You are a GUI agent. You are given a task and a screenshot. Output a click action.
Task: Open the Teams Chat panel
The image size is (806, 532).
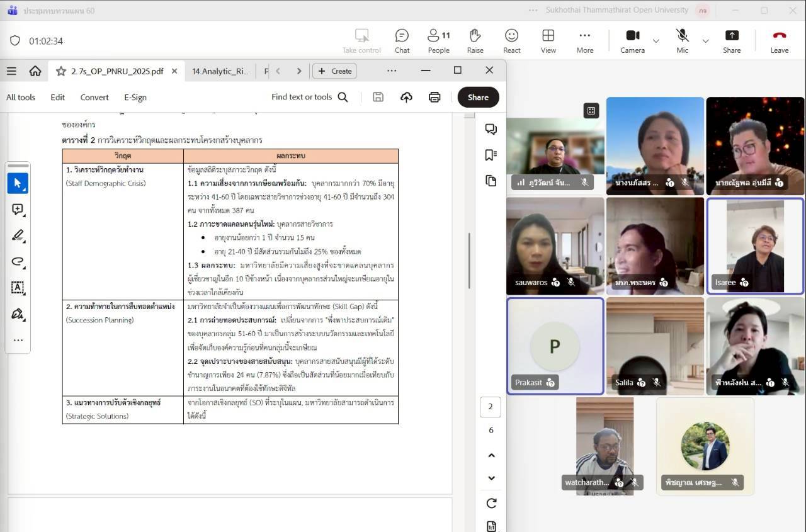point(402,41)
